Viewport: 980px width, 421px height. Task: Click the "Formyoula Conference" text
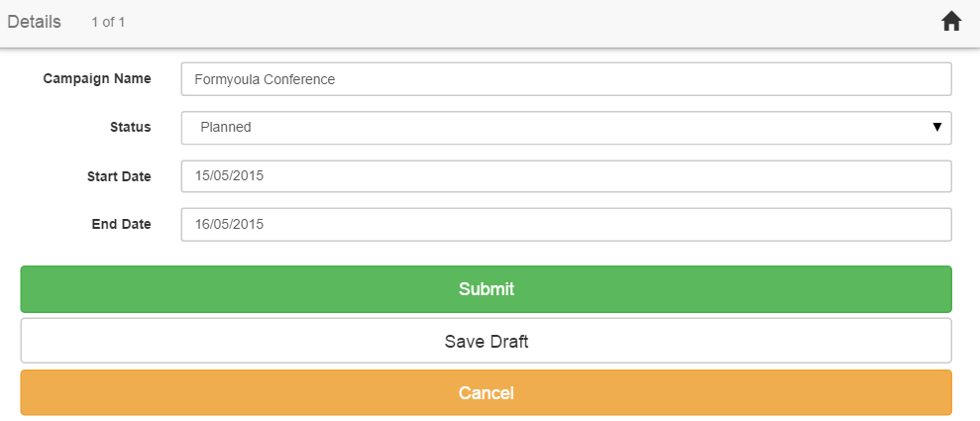click(265, 79)
